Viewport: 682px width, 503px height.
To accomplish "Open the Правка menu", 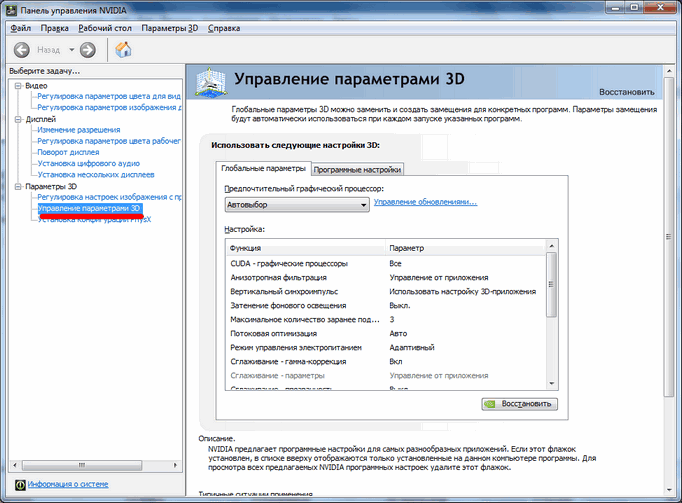I will (x=54, y=28).
